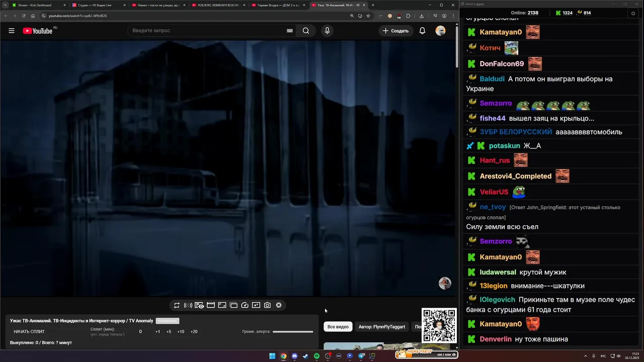
Task: Click username ludawersal in chat
Action: [x=498, y=272]
